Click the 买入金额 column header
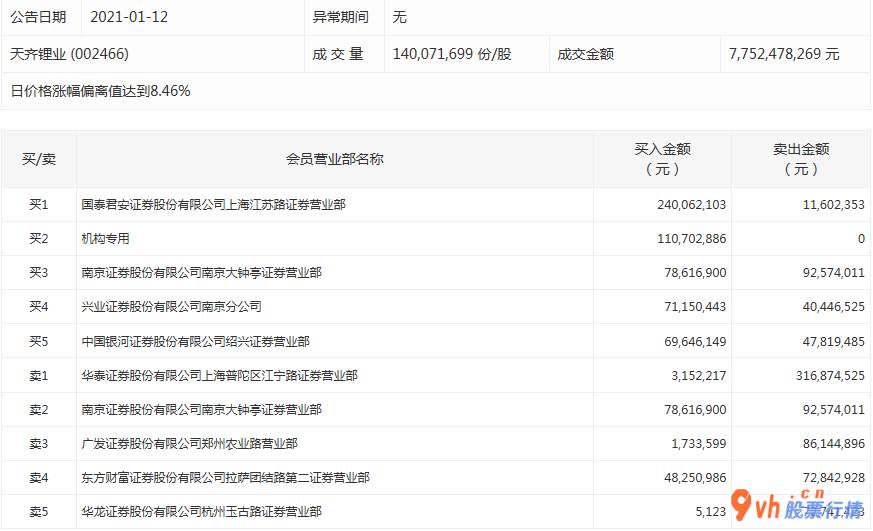The image size is (873, 531). pos(663,159)
